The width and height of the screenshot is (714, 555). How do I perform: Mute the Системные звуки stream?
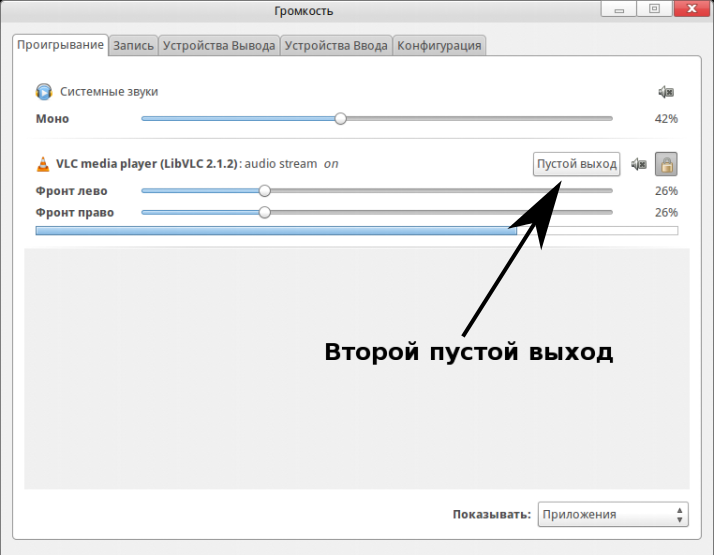pos(666,92)
